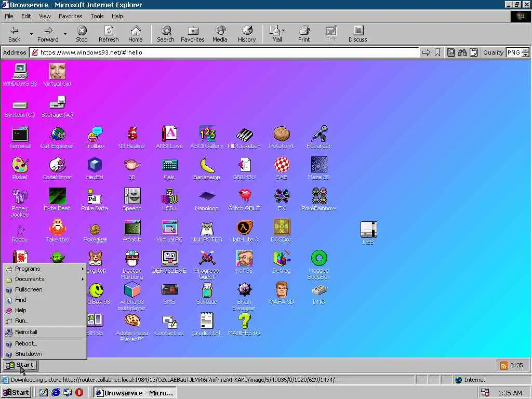Open the Recorder microphone icon
532x399 pixels.
318,137
